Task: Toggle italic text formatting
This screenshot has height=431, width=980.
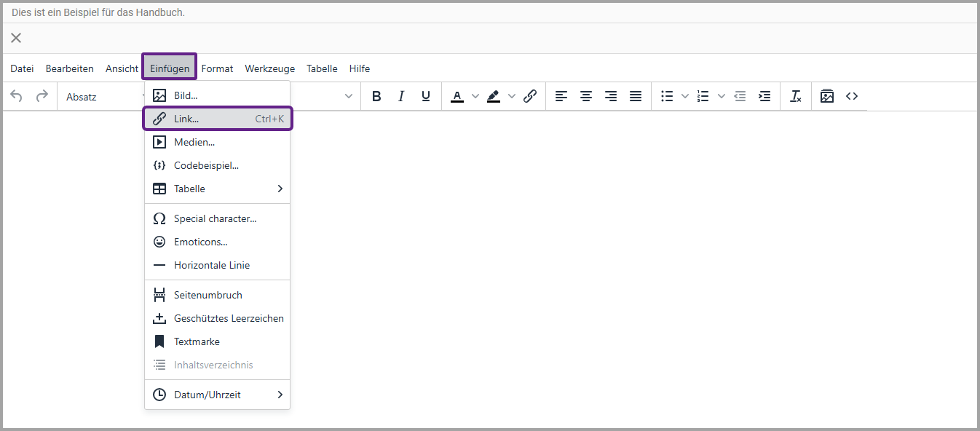Action: [x=401, y=96]
